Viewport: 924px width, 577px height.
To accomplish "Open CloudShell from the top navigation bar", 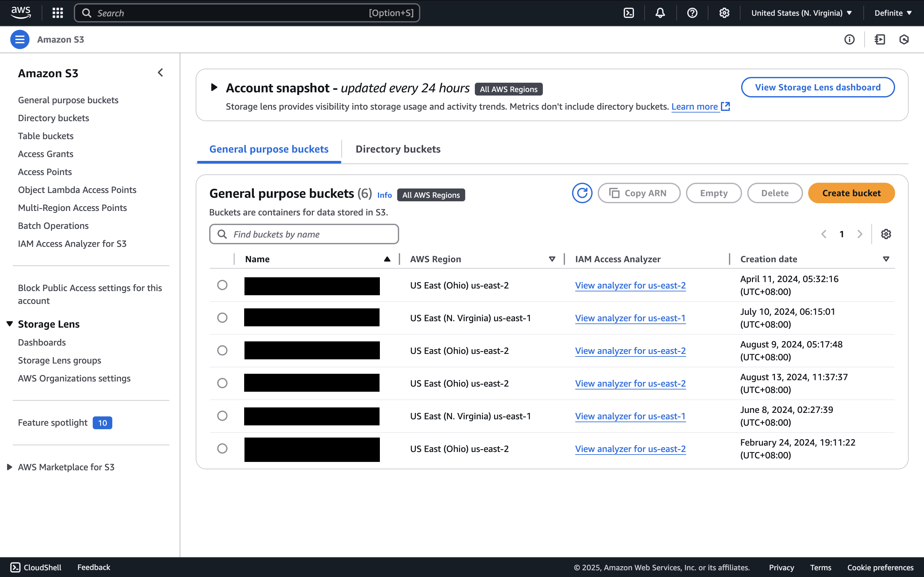I will click(x=629, y=13).
